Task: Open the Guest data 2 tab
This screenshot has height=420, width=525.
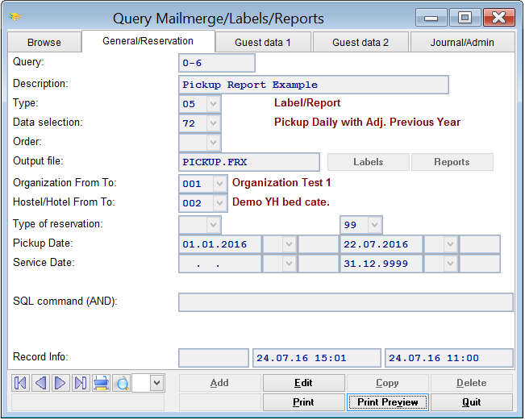Action: tap(360, 43)
